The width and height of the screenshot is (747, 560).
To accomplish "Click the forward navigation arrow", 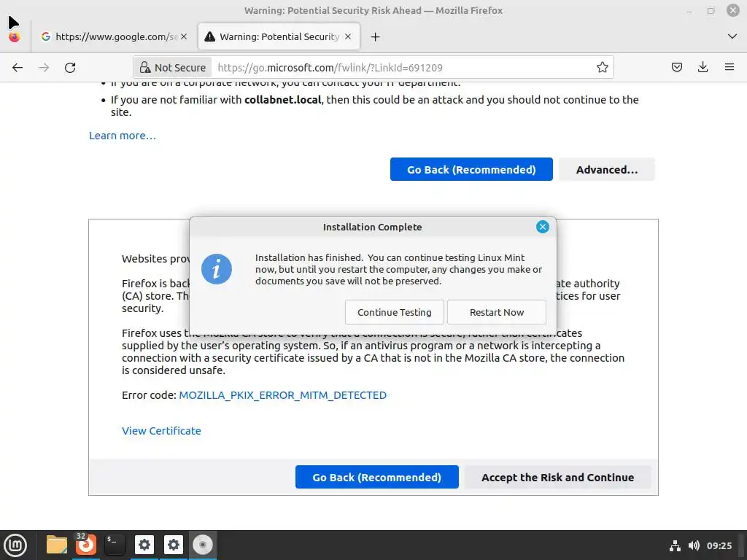I will [44, 68].
